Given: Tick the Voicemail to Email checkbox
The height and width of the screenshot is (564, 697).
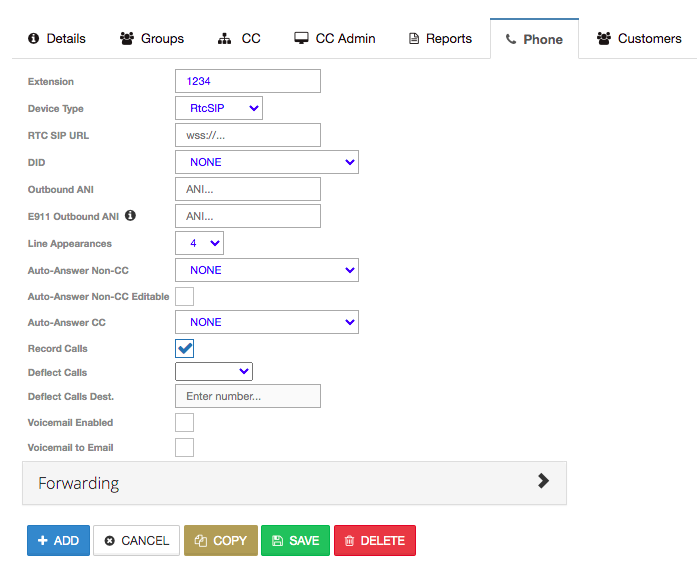Looking at the screenshot, I should tap(184, 448).
